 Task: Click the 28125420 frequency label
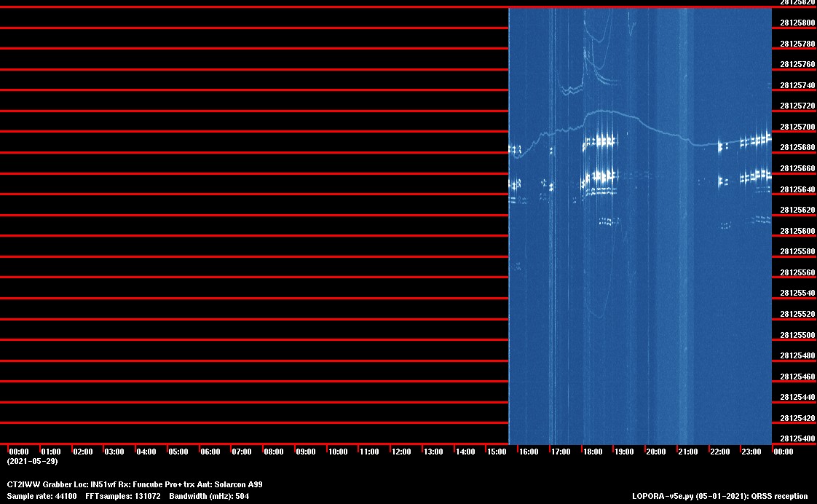coord(797,418)
